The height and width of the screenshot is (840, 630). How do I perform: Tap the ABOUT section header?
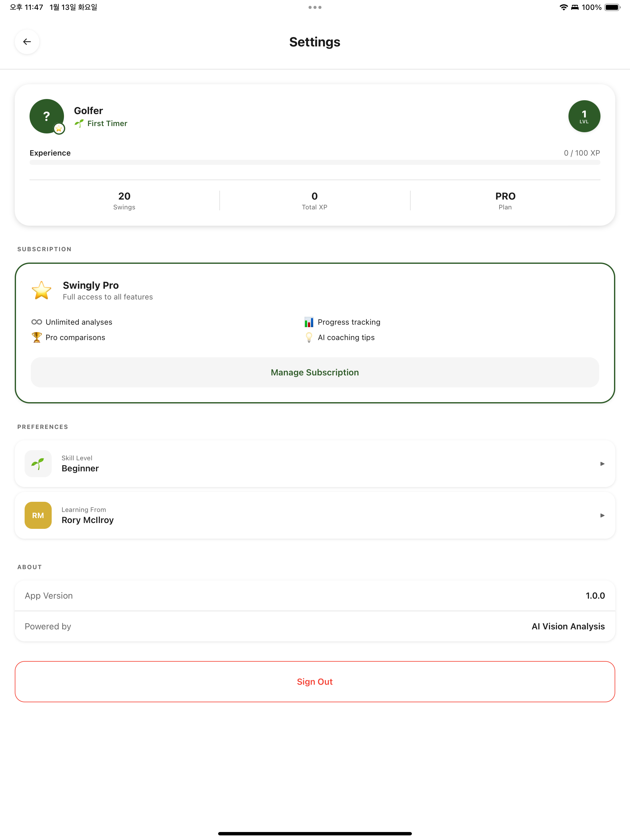coord(30,567)
